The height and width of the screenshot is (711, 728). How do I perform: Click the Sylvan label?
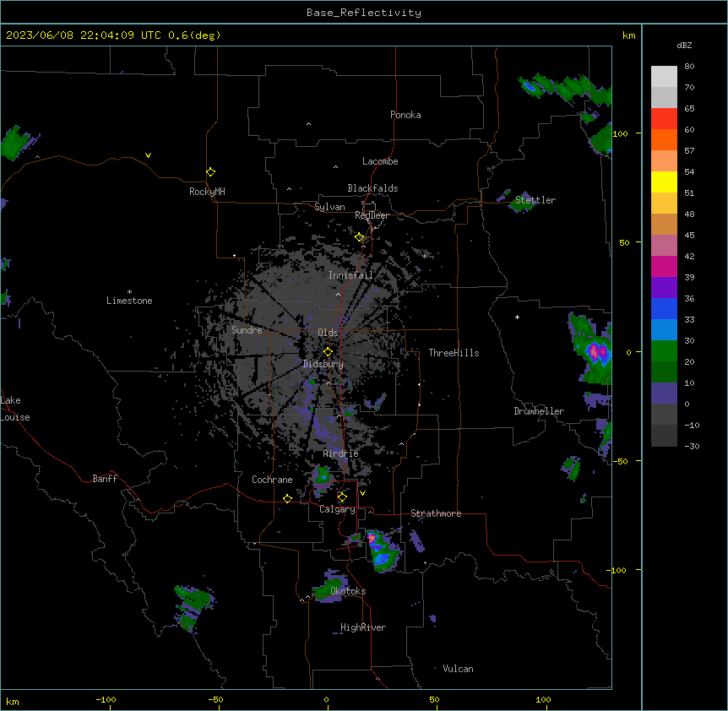point(329,207)
